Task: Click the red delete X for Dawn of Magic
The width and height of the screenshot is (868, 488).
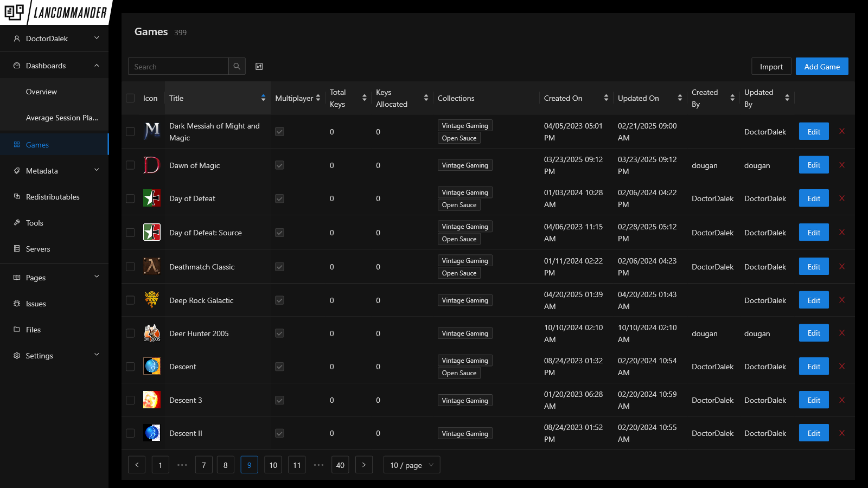Action: pos(842,165)
